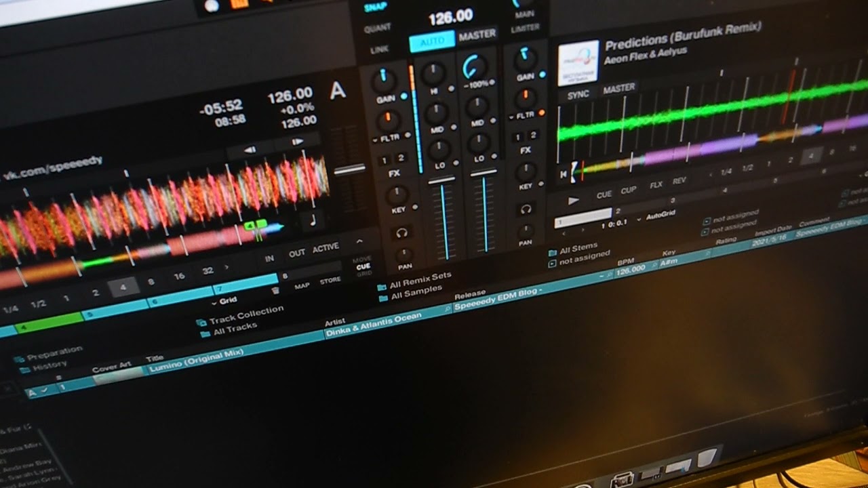This screenshot has width=868, height=488.
Task: Click the MAP button
Action: (302, 286)
